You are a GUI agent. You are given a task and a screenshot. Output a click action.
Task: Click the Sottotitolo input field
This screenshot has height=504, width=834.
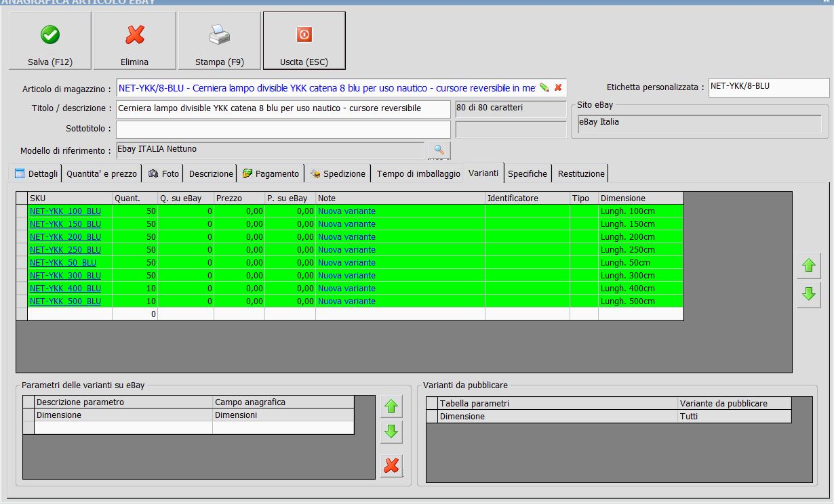(x=283, y=129)
